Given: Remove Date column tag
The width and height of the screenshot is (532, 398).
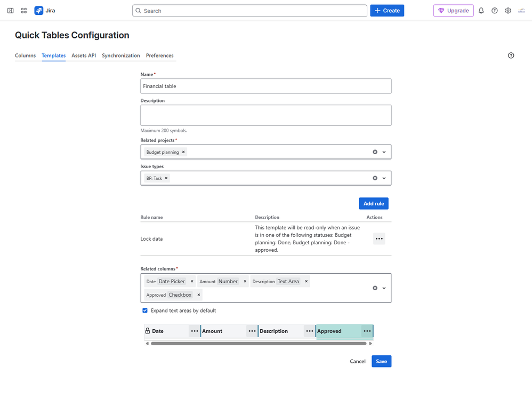Looking at the screenshot, I should (192, 281).
